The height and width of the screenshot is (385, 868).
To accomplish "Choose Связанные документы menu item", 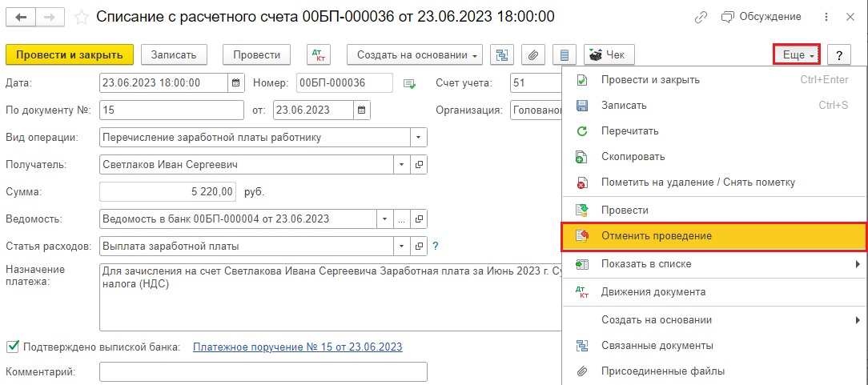I will click(715, 346).
